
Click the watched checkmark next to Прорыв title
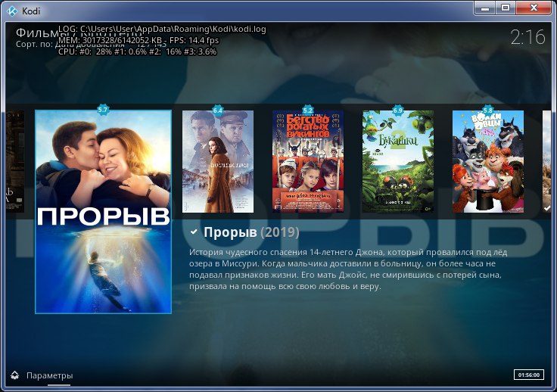[x=194, y=232]
